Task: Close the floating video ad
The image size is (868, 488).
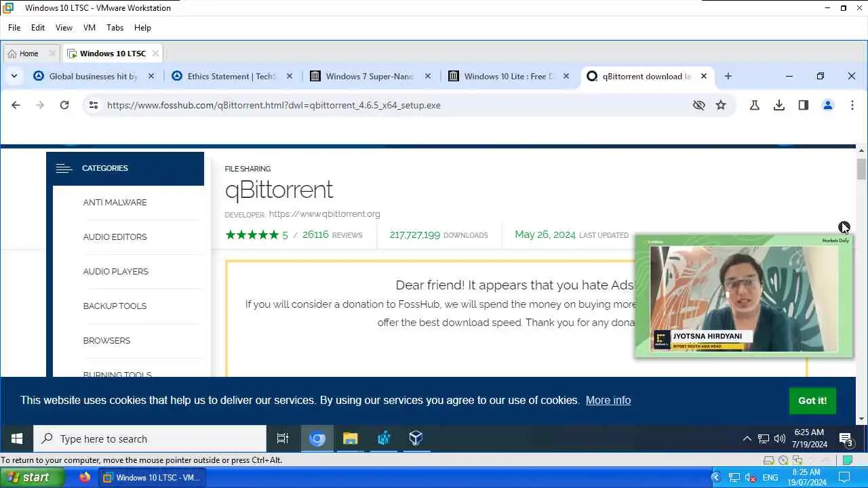Action: click(x=844, y=228)
